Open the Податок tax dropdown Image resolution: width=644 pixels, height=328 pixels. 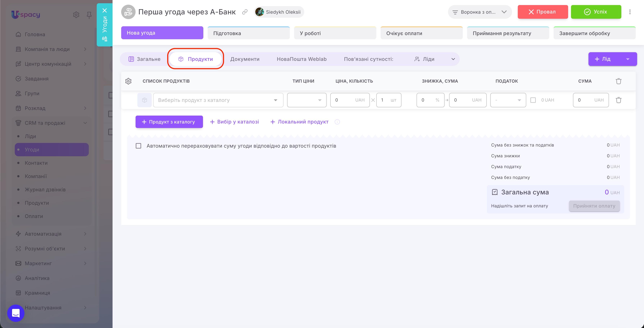[x=508, y=100]
